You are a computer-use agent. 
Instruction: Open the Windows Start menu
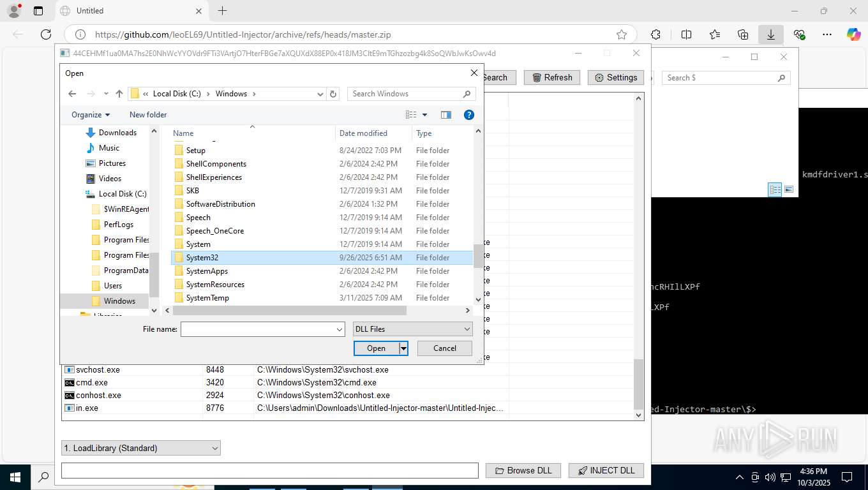[x=14, y=477]
